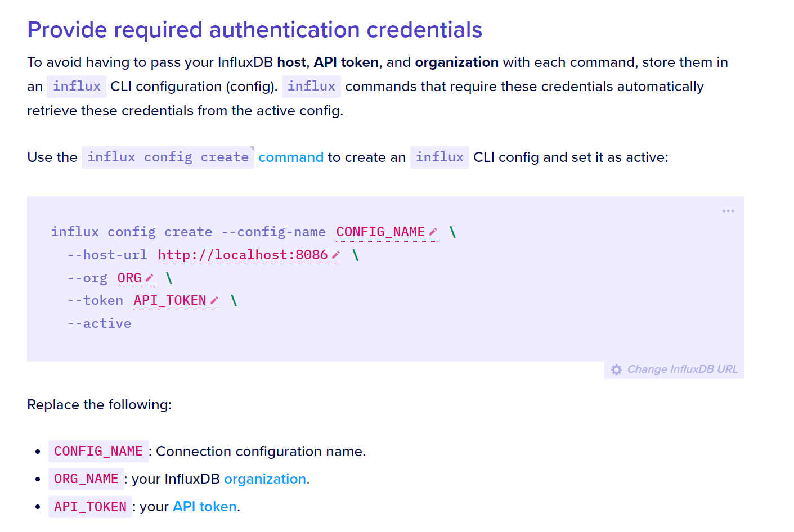Screen dimensions: 794x532
Task: Open the 'command' documentation link
Action: pyautogui.click(x=291, y=157)
